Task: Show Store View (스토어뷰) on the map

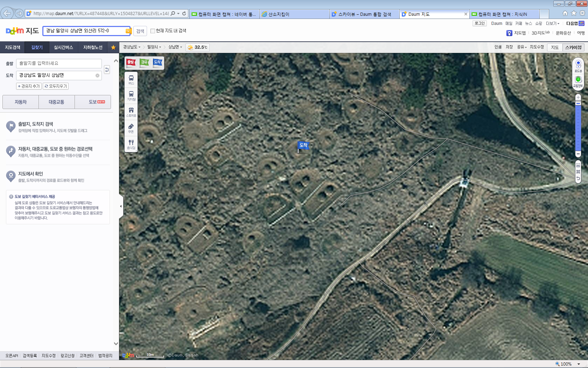Action: tap(131, 112)
